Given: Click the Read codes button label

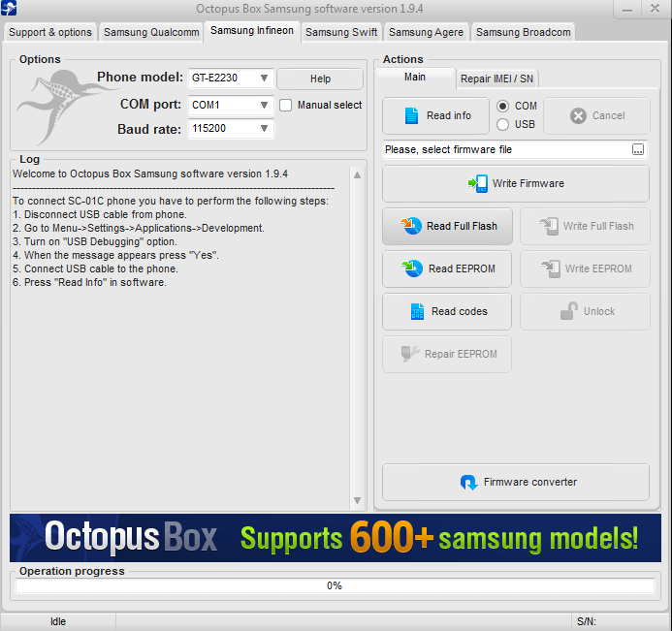Looking at the screenshot, I should click(460, 311).
